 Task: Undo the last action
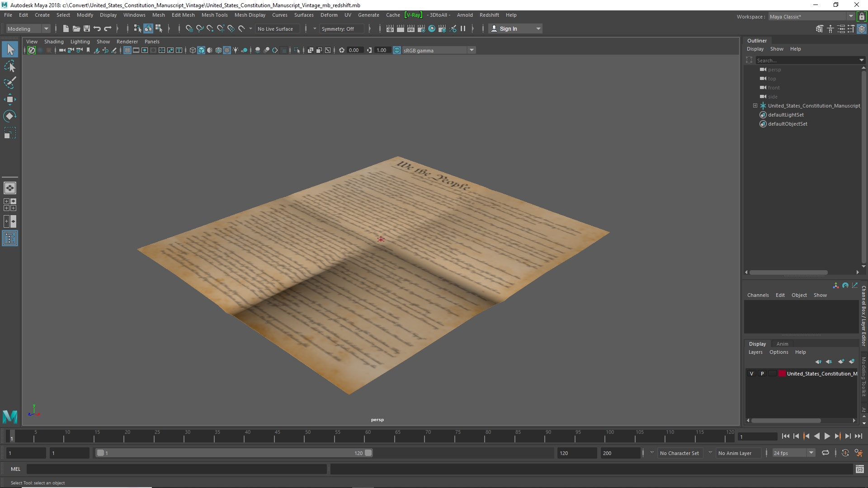[97, 28]
